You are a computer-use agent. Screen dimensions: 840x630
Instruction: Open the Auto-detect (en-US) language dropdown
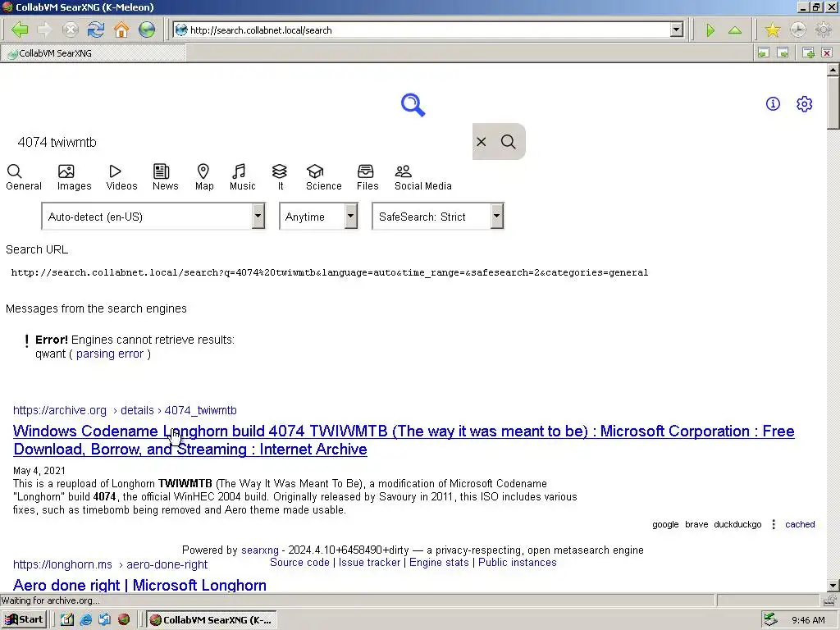pos(153,217)
